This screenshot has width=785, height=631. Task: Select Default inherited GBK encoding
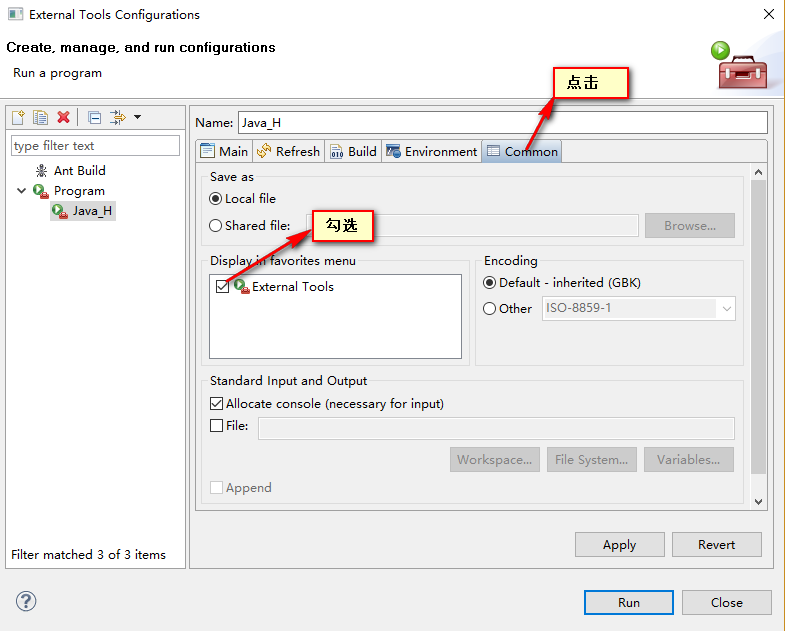[x=490, y=283]
